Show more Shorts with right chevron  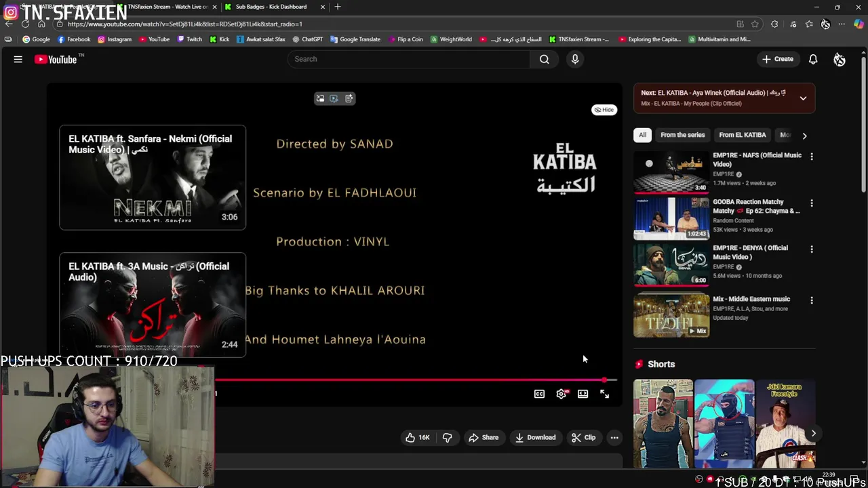[813, 433]
